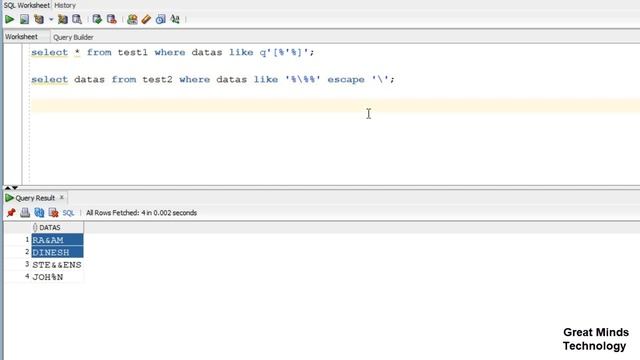The width and height of the screenshot is (640, 360).
Task: Click the test1 text in first query
Action: [133, 52]
